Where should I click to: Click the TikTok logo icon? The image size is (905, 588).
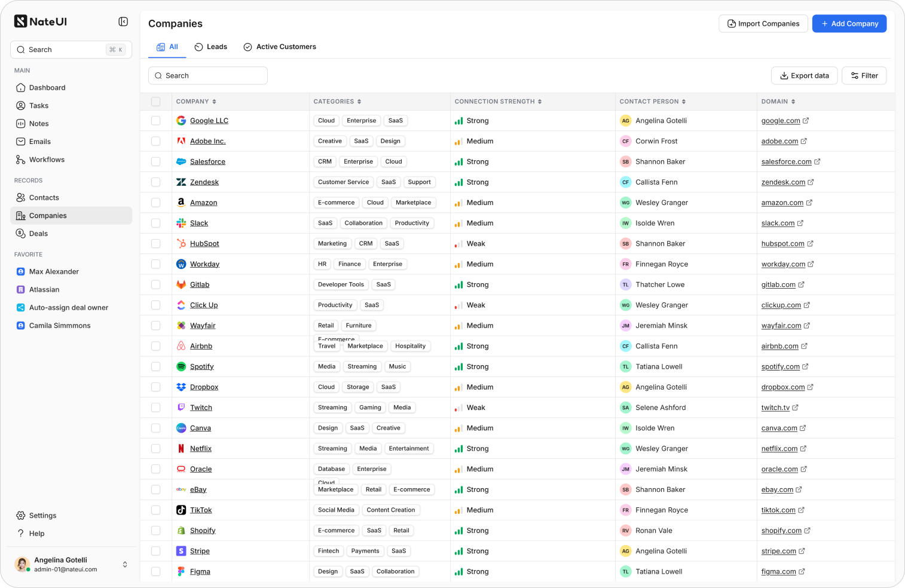[x=181, y=510]
